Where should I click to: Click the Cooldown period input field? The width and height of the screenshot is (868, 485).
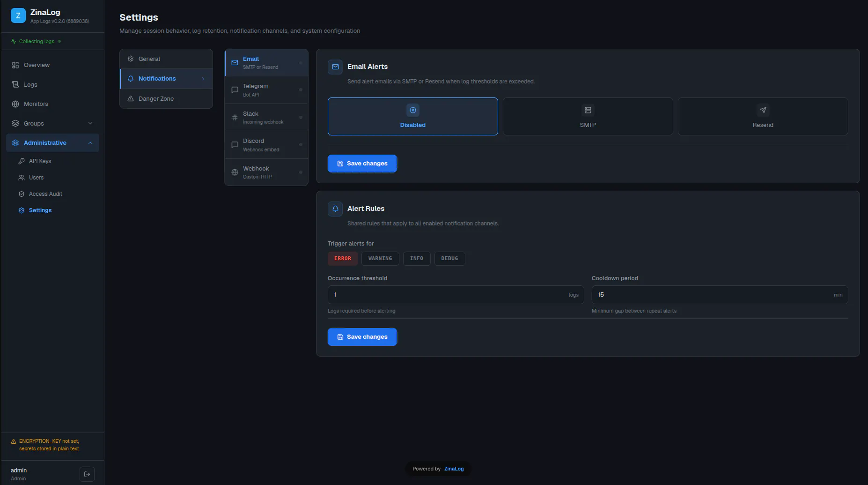720,295
